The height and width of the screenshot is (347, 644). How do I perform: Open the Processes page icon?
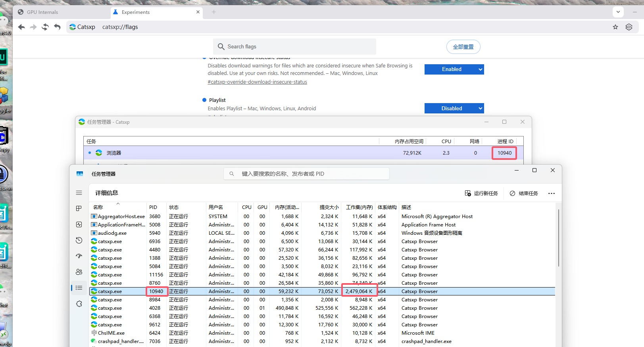point(79,209)
